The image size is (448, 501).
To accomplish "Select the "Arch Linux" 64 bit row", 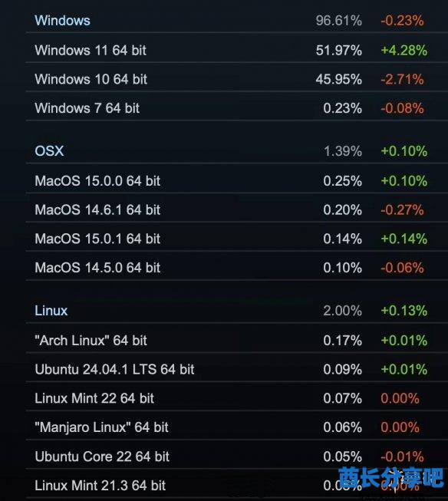I will (237, 341).
